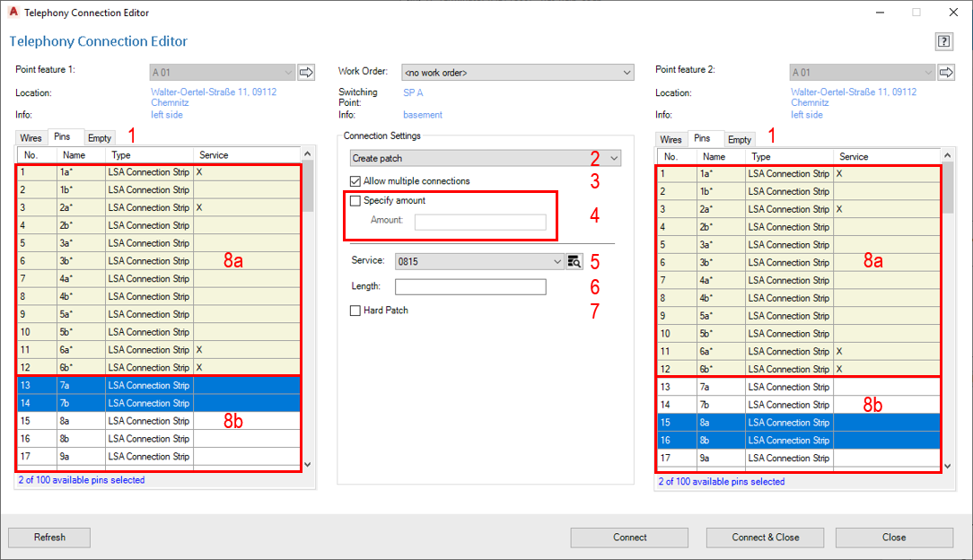
Task: Open the Create patch connection dropdown
Action: 486,158
